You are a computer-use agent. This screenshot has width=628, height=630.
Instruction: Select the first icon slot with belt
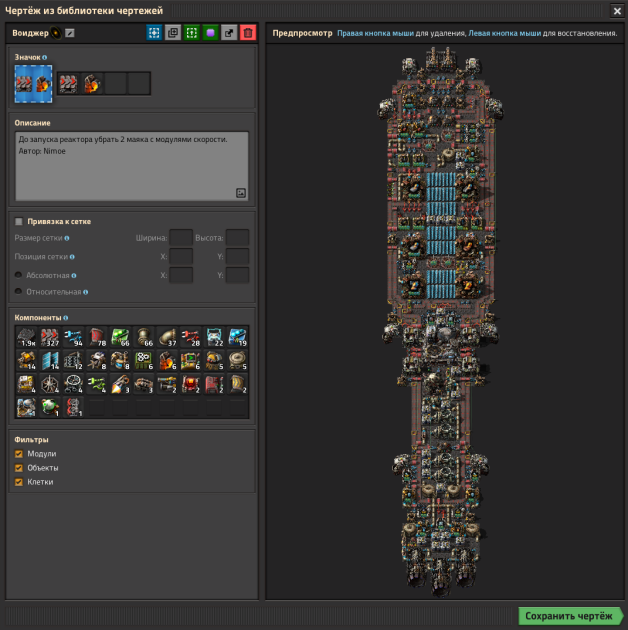click(69, 84)
